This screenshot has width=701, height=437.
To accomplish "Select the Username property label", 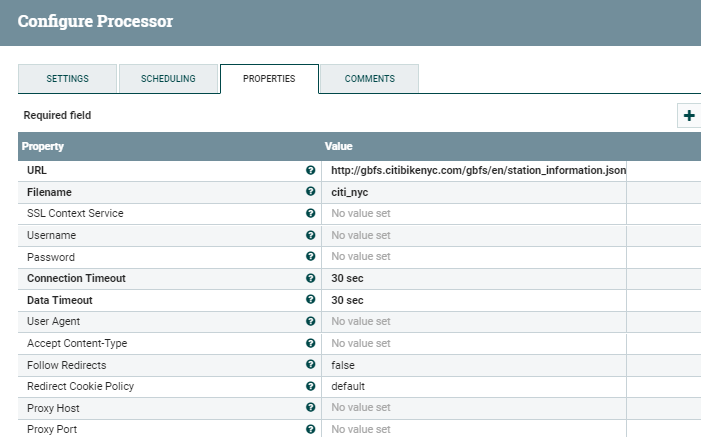I will point(51,235).
